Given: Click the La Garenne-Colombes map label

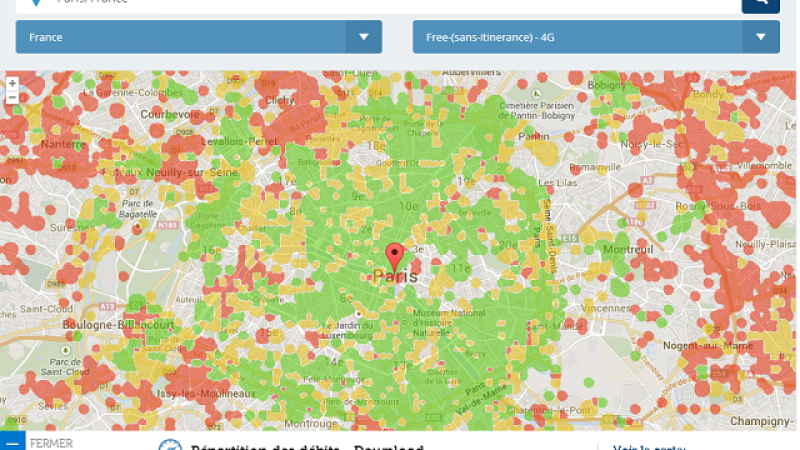Looking at the screenshot, I should [133, 92].
